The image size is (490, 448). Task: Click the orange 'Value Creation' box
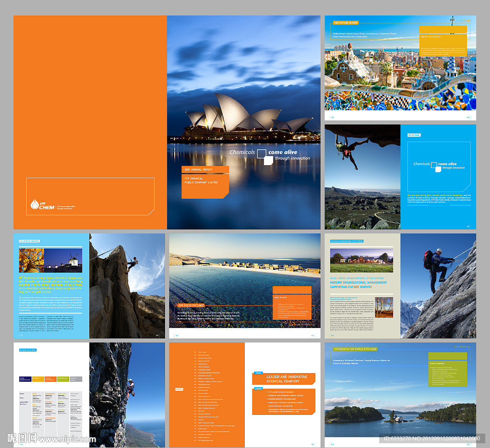292,306
